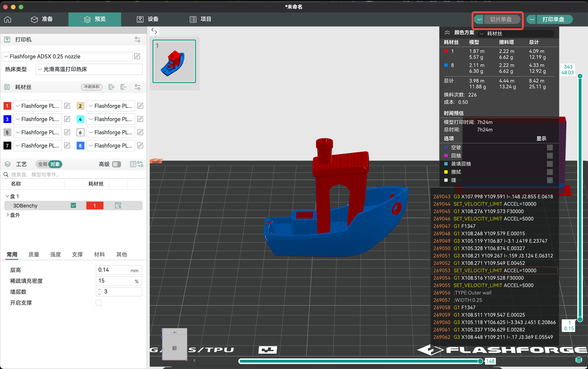Edit filament 8 preset
The image size is (588, 369).
click(x=140, y=145)
